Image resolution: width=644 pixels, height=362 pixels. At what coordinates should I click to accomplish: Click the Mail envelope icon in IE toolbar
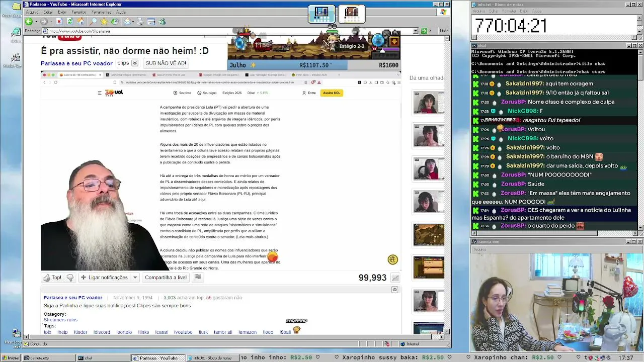pyautogui.click(x=127, y=22)
